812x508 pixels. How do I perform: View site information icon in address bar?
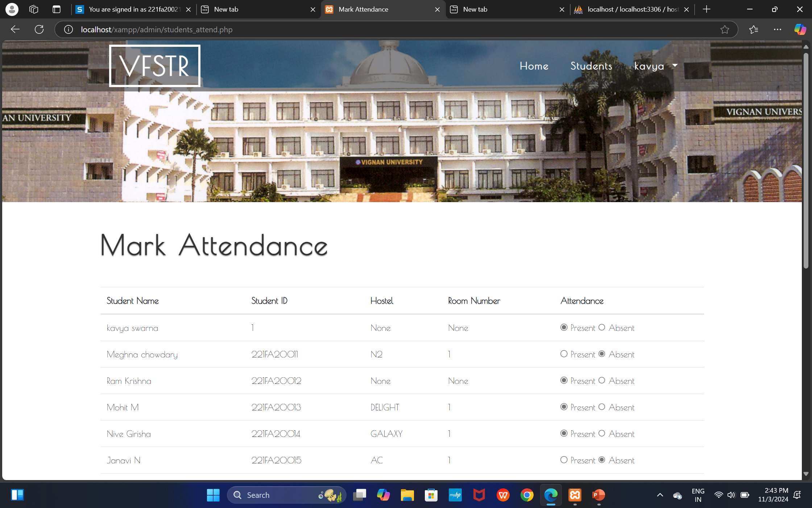pos(68,29)
